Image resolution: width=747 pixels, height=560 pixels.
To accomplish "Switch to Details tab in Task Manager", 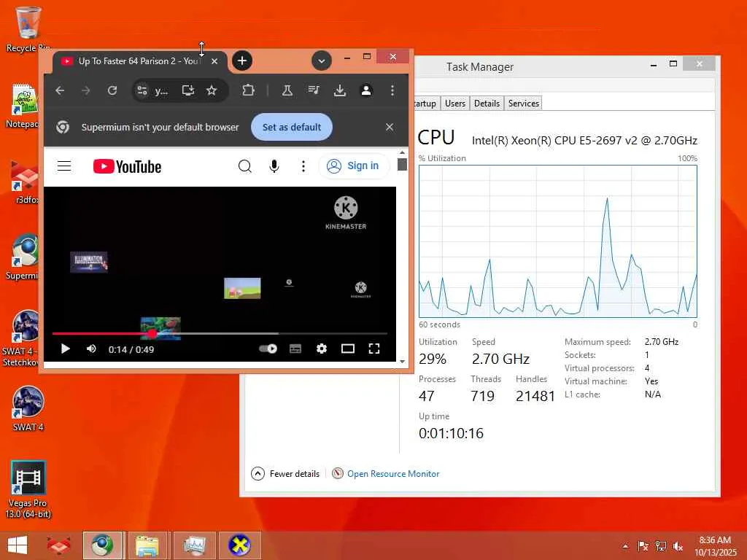I will point(487,104).
